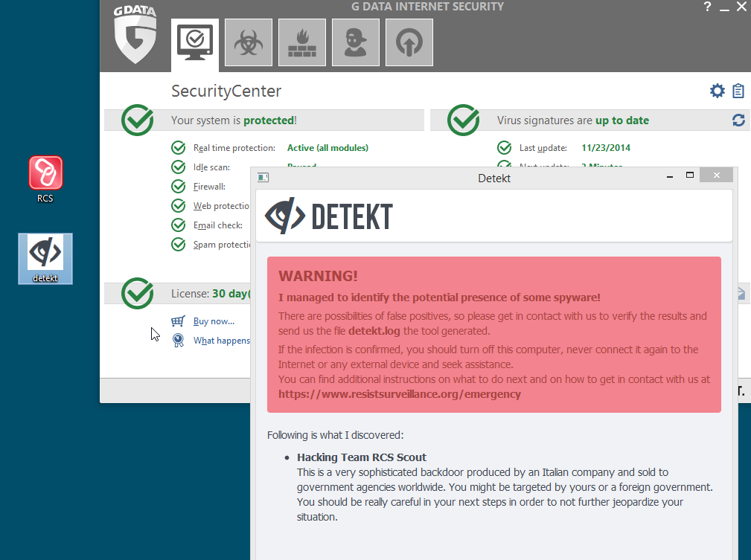Click the Following is what I discovered text

coord(335,435)
